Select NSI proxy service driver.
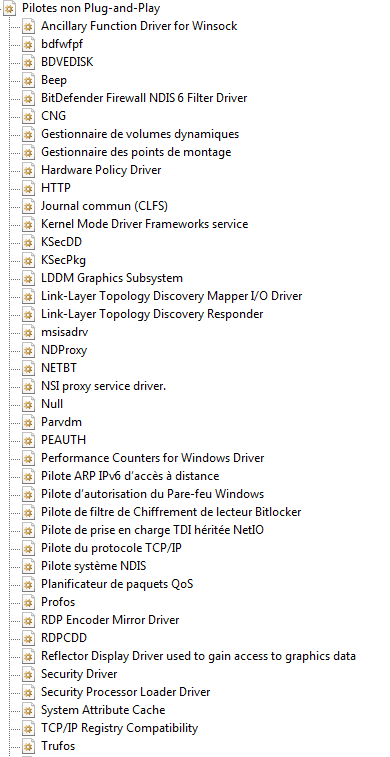 [x=104, y=386]
